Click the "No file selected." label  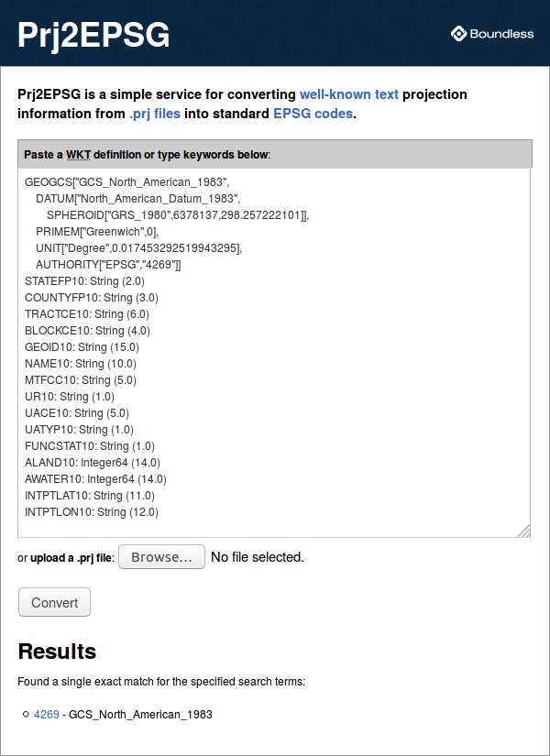(258, 557)
